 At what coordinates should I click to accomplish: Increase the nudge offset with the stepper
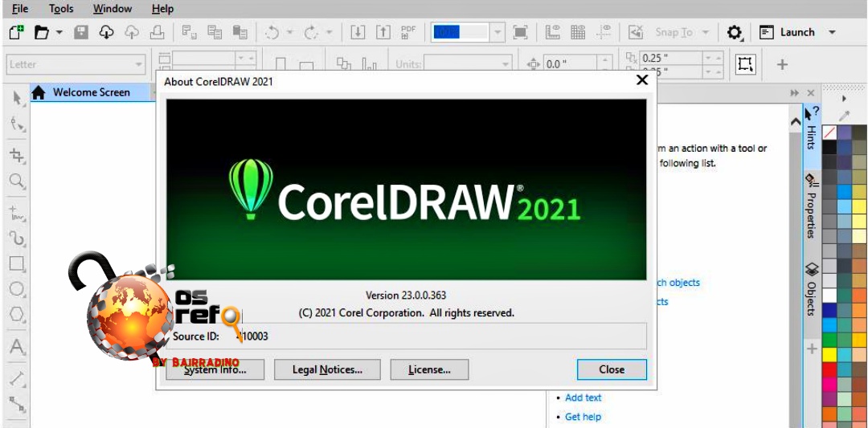pos(607,59)
